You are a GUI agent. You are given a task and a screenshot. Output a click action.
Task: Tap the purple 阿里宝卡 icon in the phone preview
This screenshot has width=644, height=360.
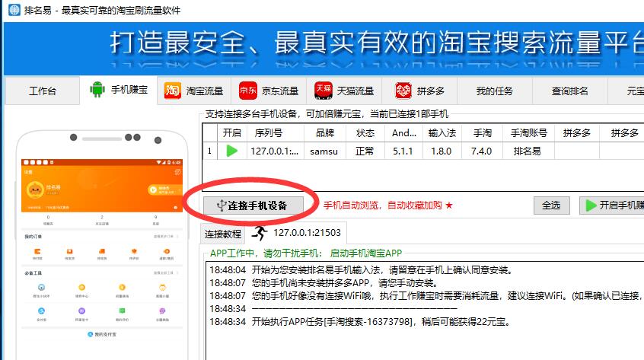point(81,311)
